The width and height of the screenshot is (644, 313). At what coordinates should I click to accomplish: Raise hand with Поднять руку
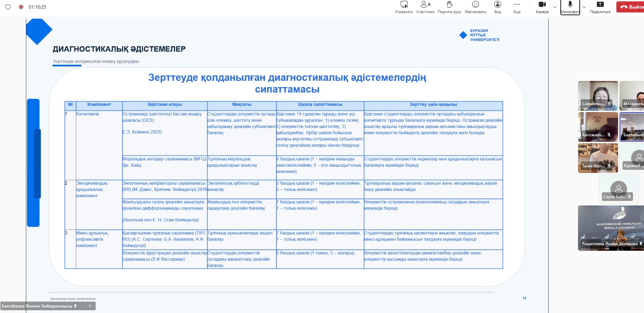pyautogui.click(x=449, y=7)
